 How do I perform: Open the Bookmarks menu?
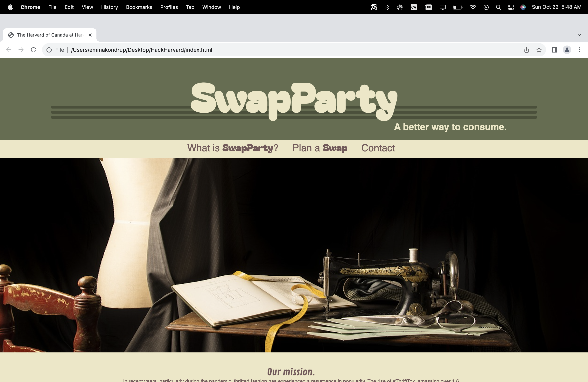point(139,7)
